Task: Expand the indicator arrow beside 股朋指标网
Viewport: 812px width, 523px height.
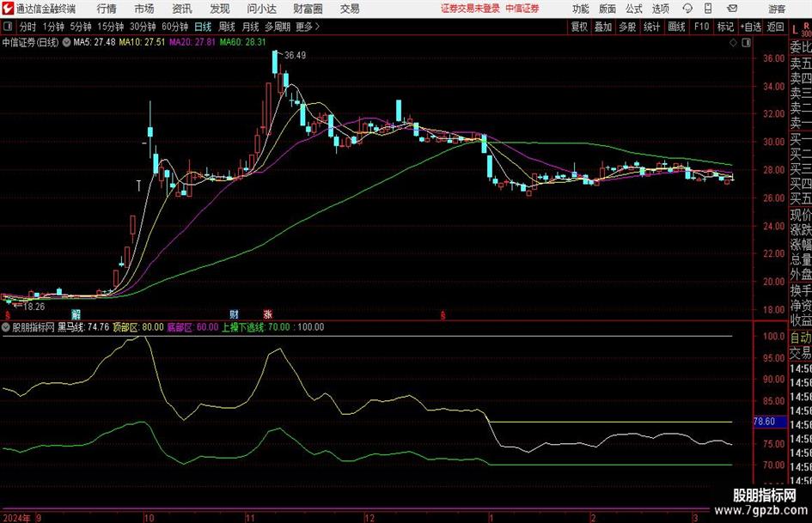Action: click(6, 327)
